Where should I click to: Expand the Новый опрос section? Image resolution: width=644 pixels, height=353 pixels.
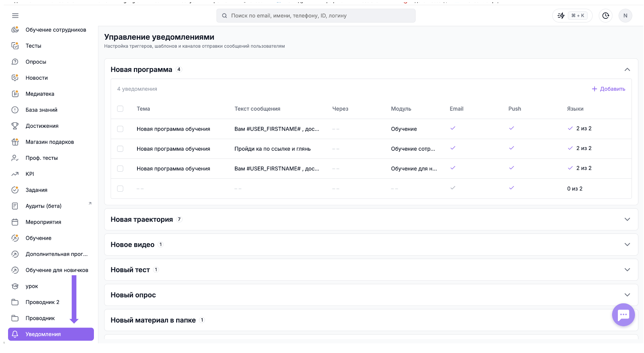[x=627, y=295]
